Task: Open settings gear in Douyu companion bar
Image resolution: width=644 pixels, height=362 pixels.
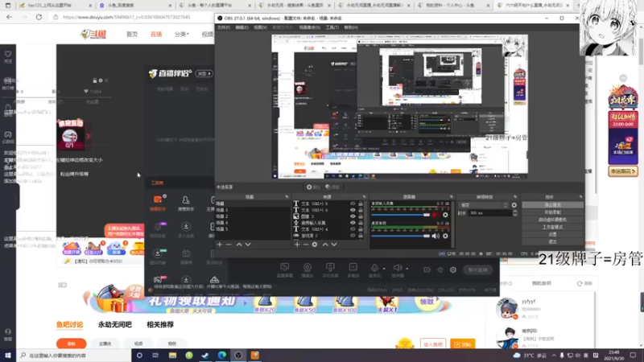Action: (x=453, y=269)
